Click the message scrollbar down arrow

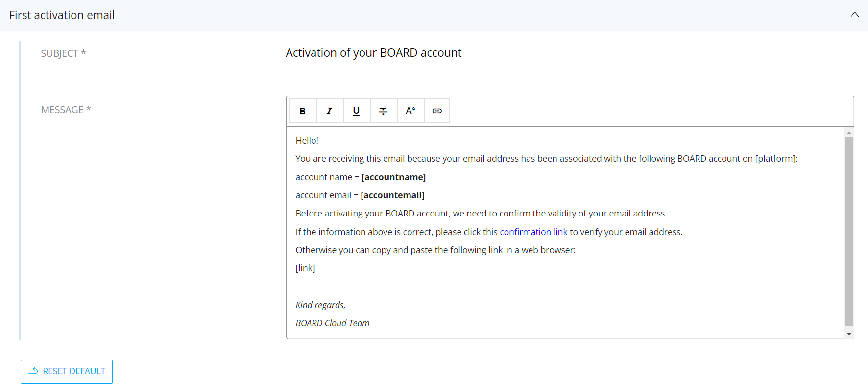(849, 334)
